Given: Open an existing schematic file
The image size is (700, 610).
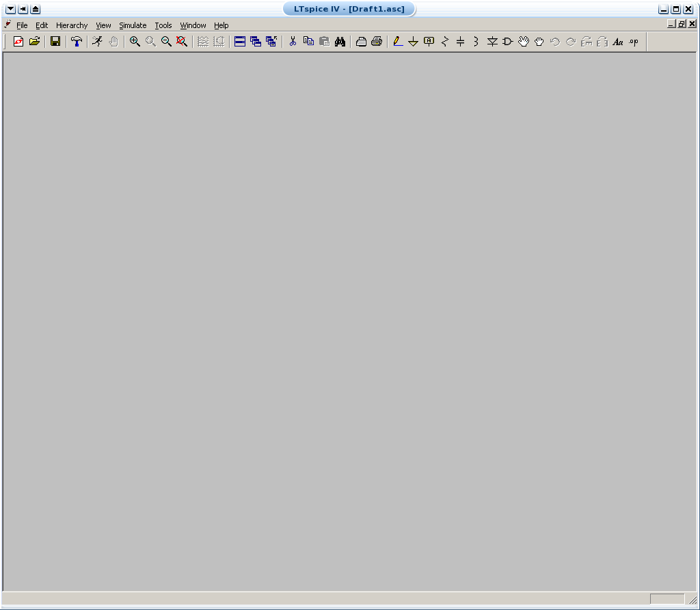Looking at the screenshot, I should pos(35,41).
